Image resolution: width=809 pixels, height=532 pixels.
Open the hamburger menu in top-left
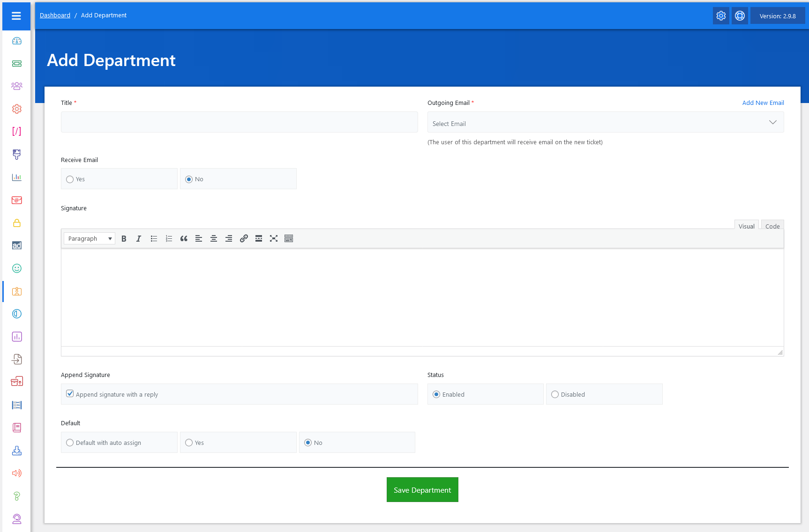16,16
